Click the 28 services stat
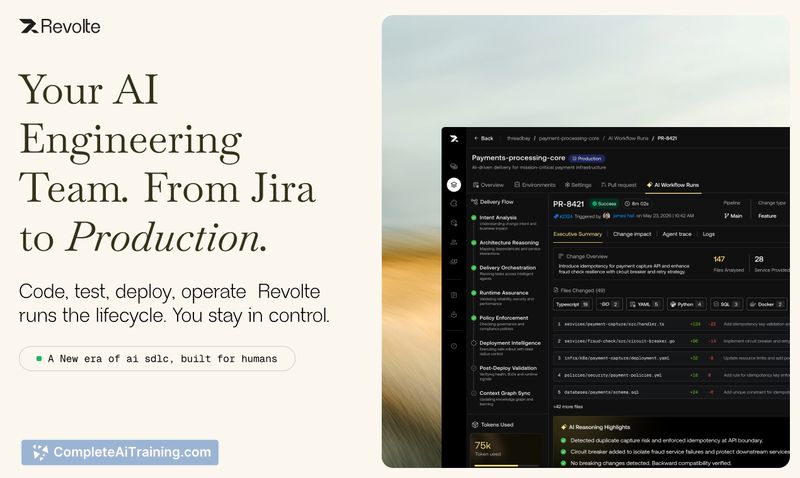The height and width of the screenshot is (478, 800). (771, 264)
